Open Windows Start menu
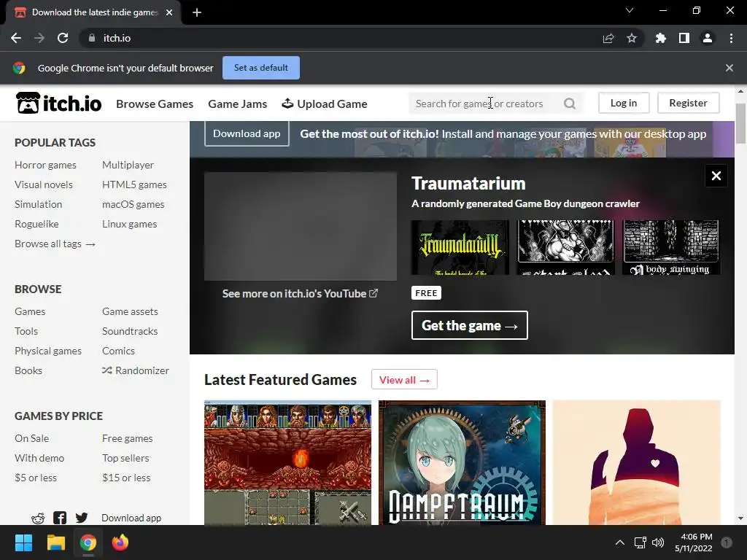The width and height of the screenshot is (747, 560). coord(23,542)
